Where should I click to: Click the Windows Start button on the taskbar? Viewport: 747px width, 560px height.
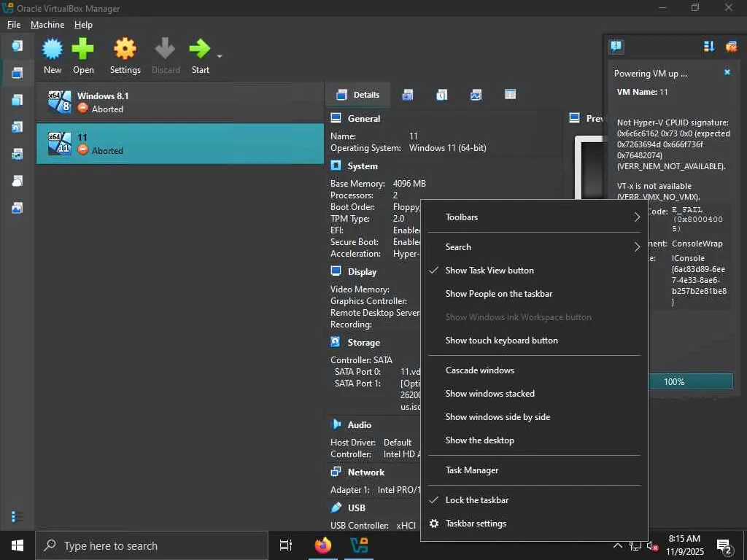coord(18,545)
